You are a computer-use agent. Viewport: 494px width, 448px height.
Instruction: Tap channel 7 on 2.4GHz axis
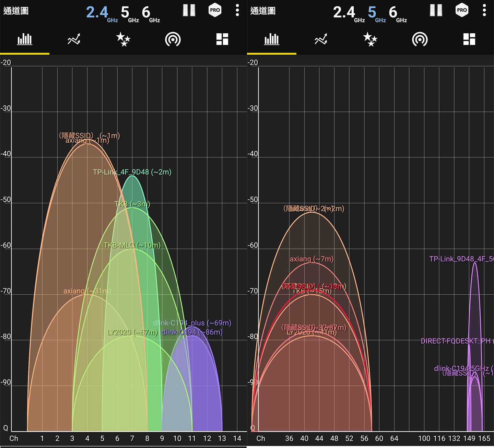coord(132,438)
